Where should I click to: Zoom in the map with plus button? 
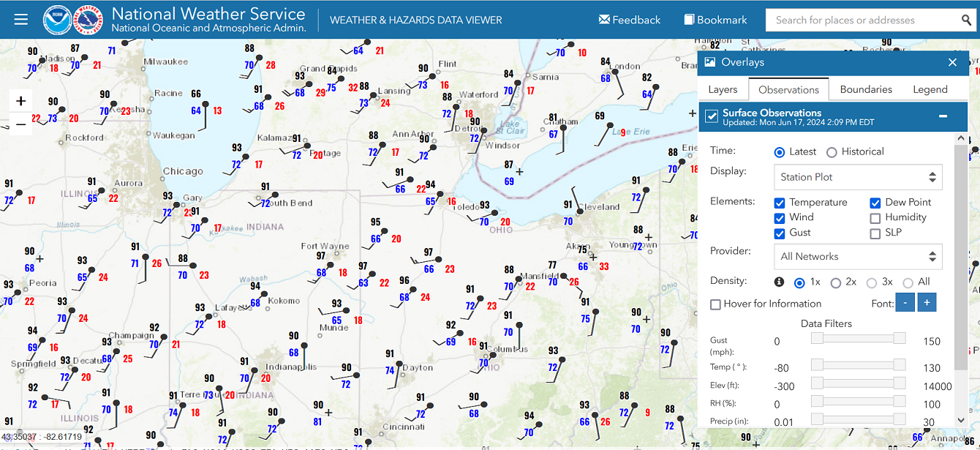click(x=20, y=101)
